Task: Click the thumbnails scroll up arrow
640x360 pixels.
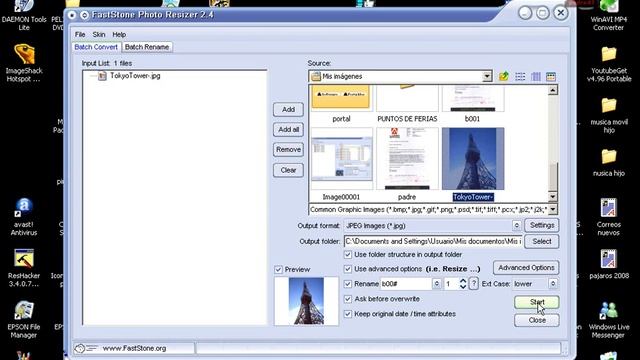Action: pyautogui.click(x=553, y=90)
